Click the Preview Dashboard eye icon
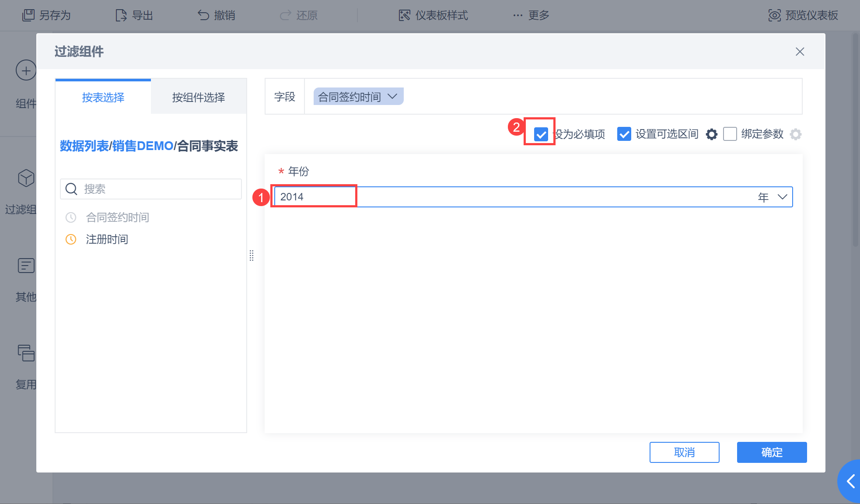Image resolution: width=860 pixels, height=504 pixels. tap(774, 15)
